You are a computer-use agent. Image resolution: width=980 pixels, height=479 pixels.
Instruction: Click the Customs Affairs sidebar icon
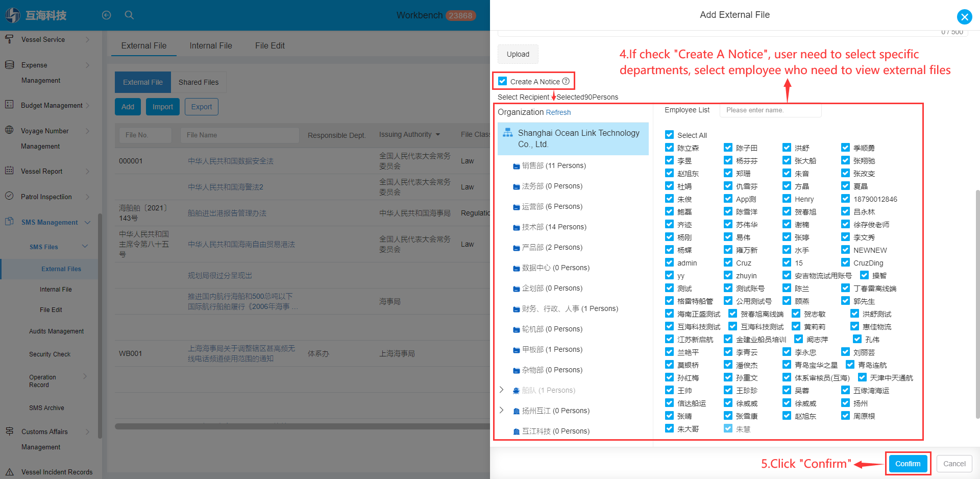pyautogui.click(x=9, y=432)
